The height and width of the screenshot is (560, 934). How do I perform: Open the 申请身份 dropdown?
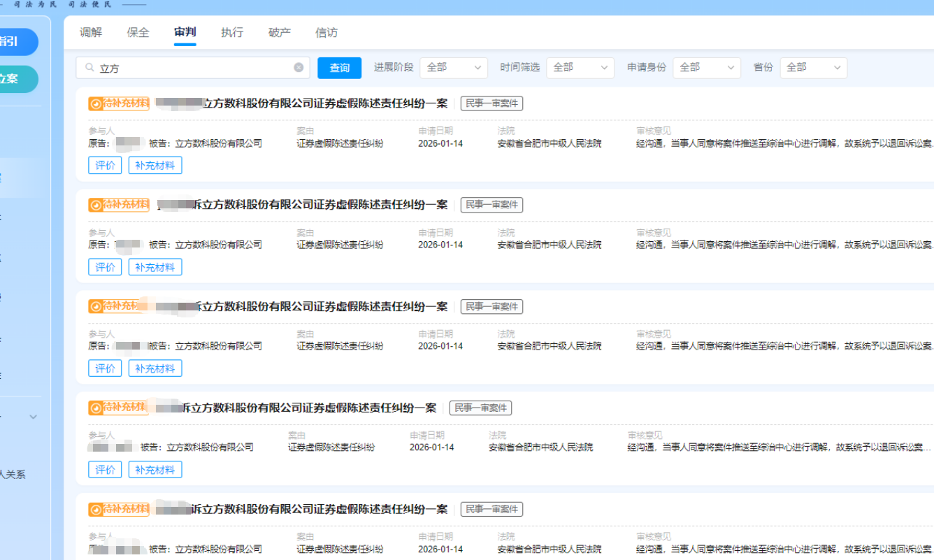point(706,68)
